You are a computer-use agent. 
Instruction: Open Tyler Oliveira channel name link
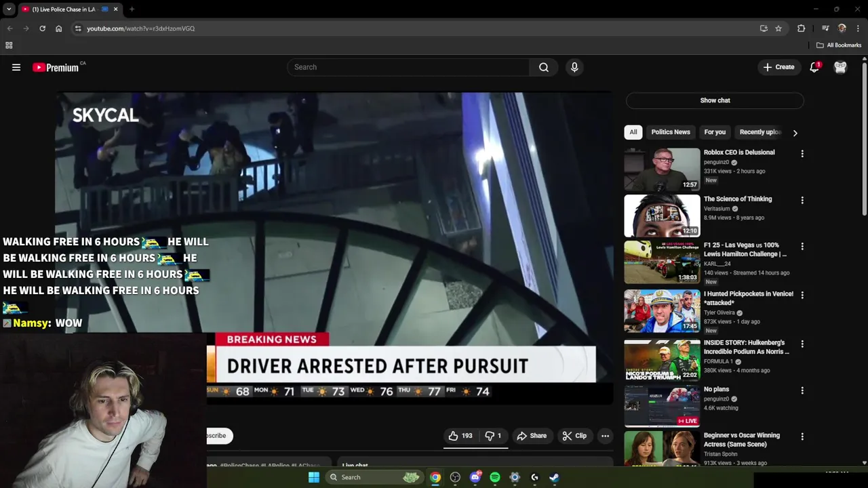719,312
